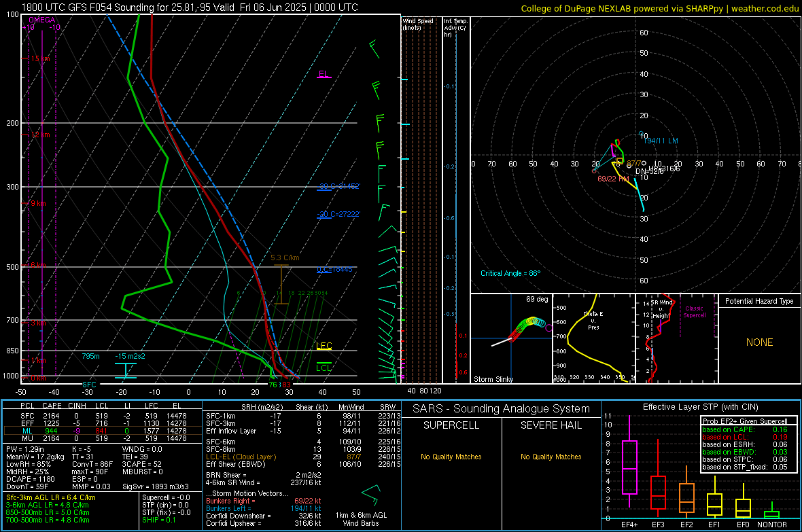Click the 'Eff Inflow Layer' row label

(x=230, y=431)
